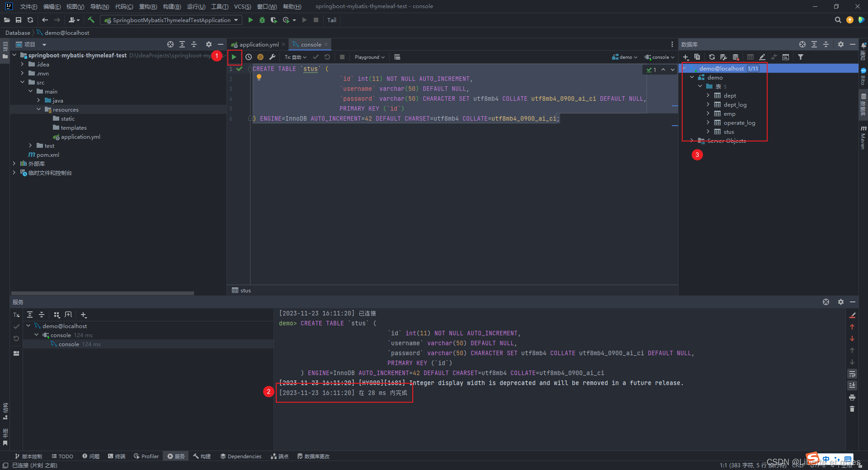This screenshot has width=868, height=470.
Task: Open the database filter funnel icon
Action: [x=801, y=57]
